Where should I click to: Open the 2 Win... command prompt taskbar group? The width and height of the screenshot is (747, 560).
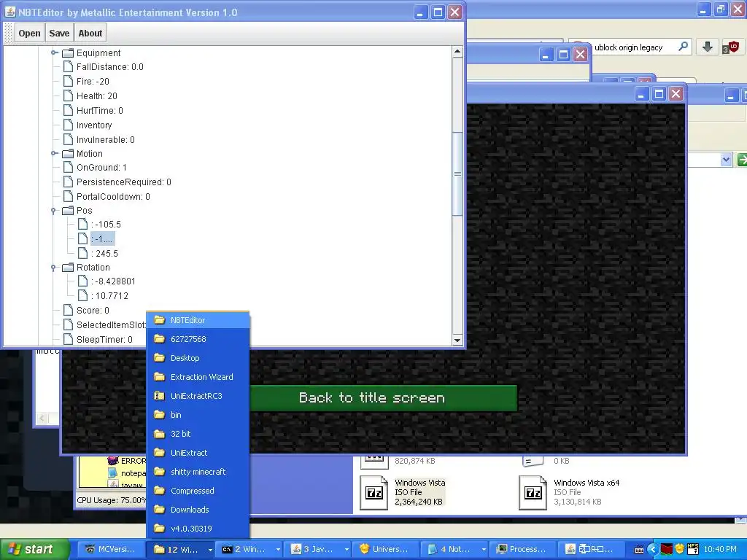[249, 550]
